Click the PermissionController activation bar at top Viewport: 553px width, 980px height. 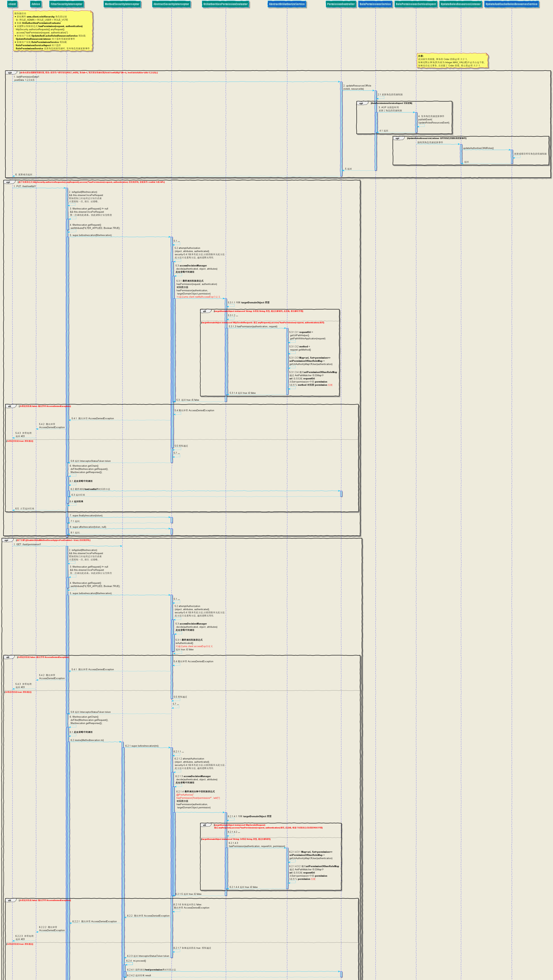tap(341, 129)
